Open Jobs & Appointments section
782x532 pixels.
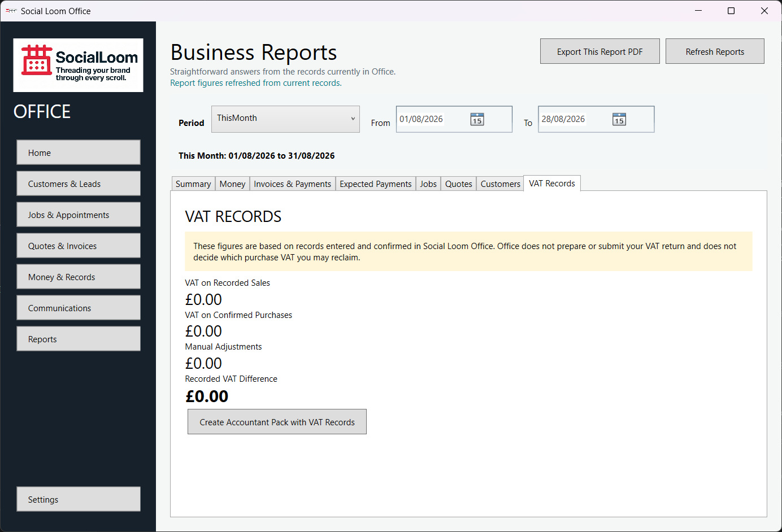click(x=79, y=215)
